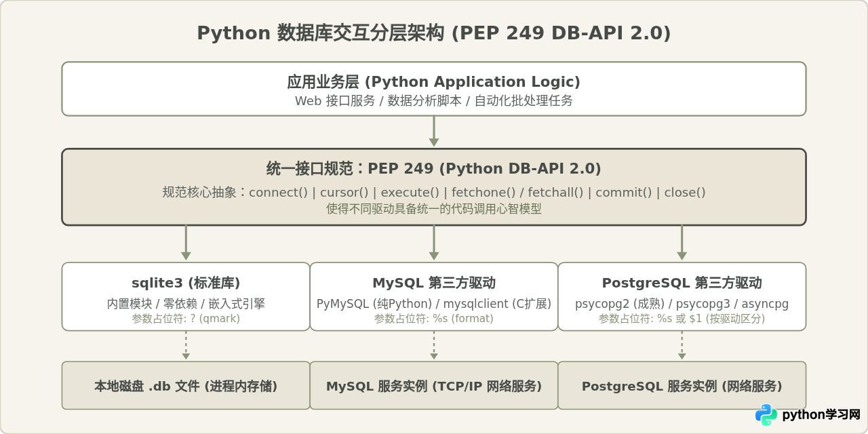868x434 pixels.
Task: Click the 'Web 接口服务 / 数据分析脚本' subtitle line
Action: (434, 101)
